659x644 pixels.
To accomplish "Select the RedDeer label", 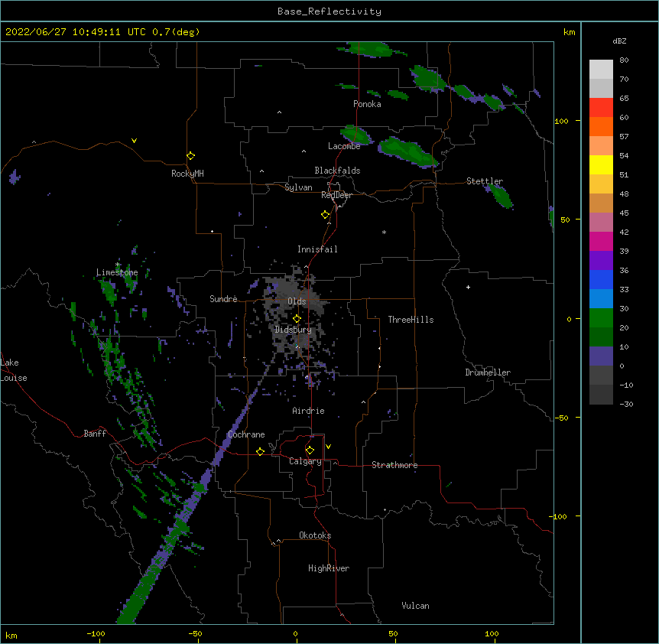I will [x=336, y=195].
